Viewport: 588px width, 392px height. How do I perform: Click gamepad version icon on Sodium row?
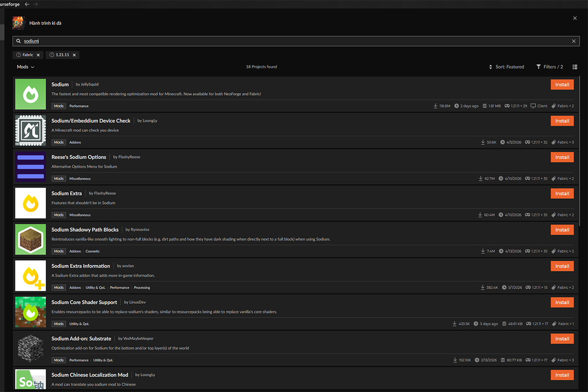point(507,106)
